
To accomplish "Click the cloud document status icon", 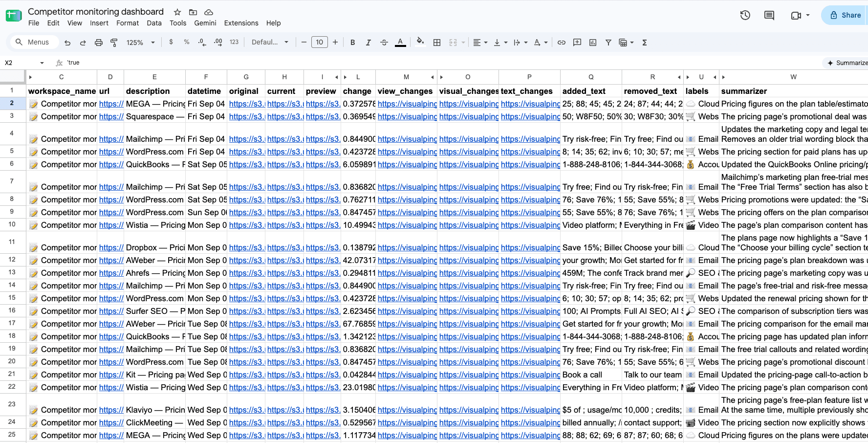I will click(209, 12).
